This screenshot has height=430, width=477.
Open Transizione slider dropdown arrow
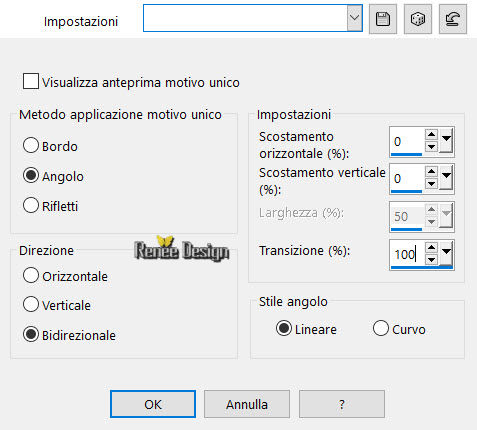coord(446,253)
